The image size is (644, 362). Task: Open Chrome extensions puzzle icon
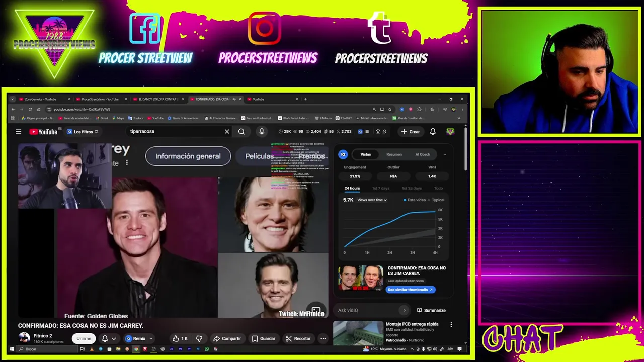pos(419,109)
